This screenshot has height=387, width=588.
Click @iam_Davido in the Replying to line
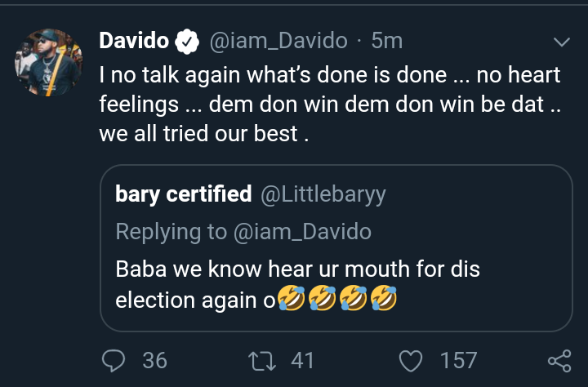coord(304,231)
